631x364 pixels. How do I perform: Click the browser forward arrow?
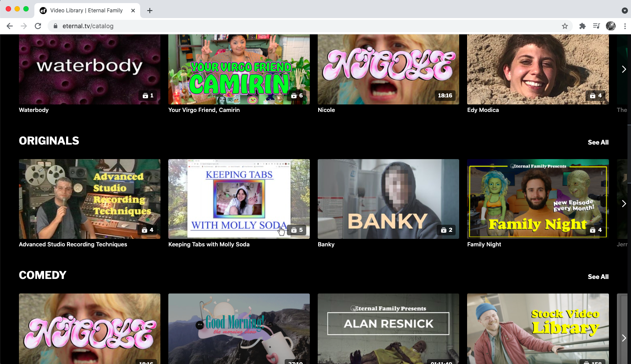point(24,26)
